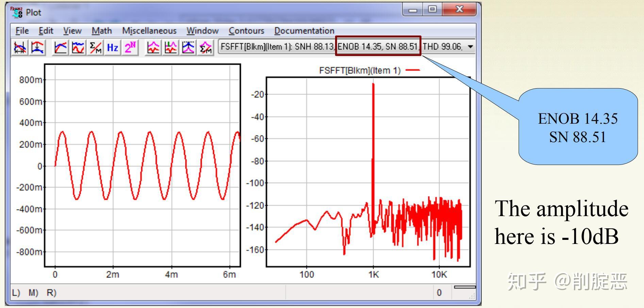
Task: Open the File menu
Action: point(22,31)
